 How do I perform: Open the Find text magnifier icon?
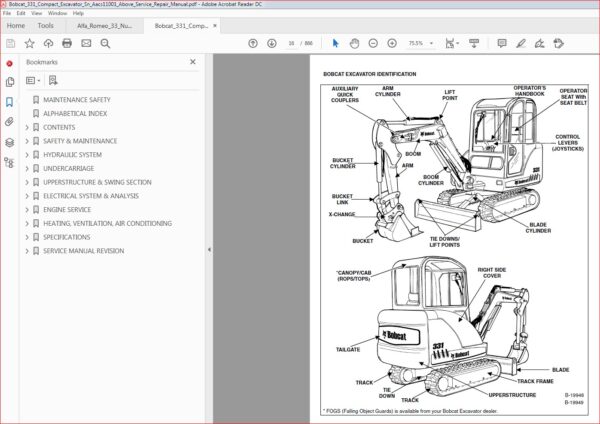105,43
